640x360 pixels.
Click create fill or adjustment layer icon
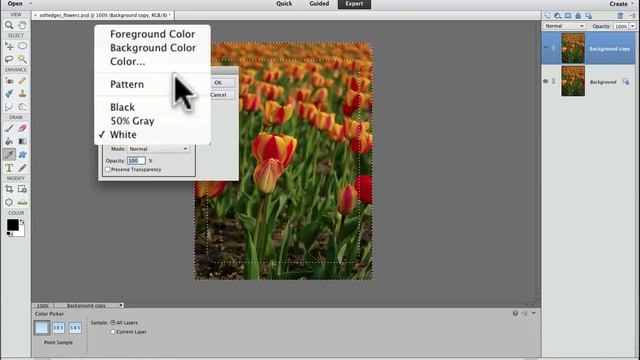coord(558,16)
